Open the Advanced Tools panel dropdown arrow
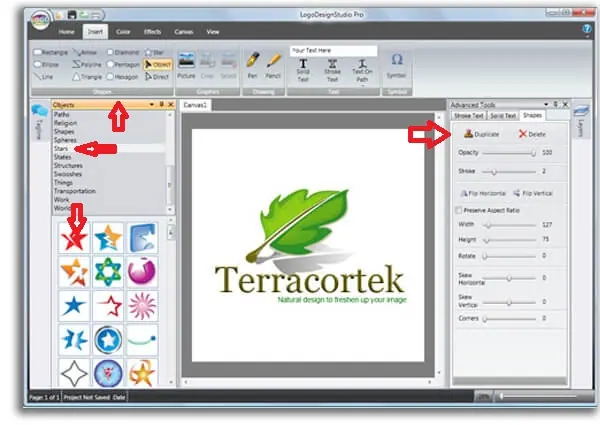Screen dimensions: 600x425 coord(546,104)
